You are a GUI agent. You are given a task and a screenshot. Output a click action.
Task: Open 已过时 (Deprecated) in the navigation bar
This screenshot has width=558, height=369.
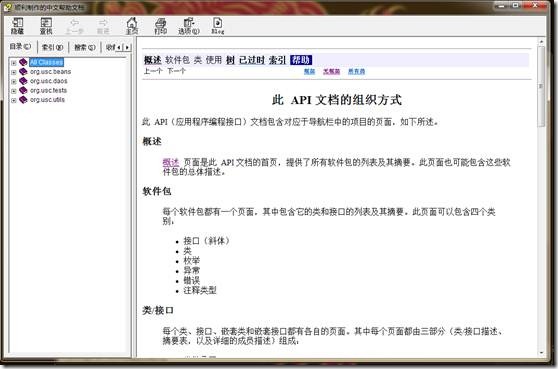click(x=252, y=60)
